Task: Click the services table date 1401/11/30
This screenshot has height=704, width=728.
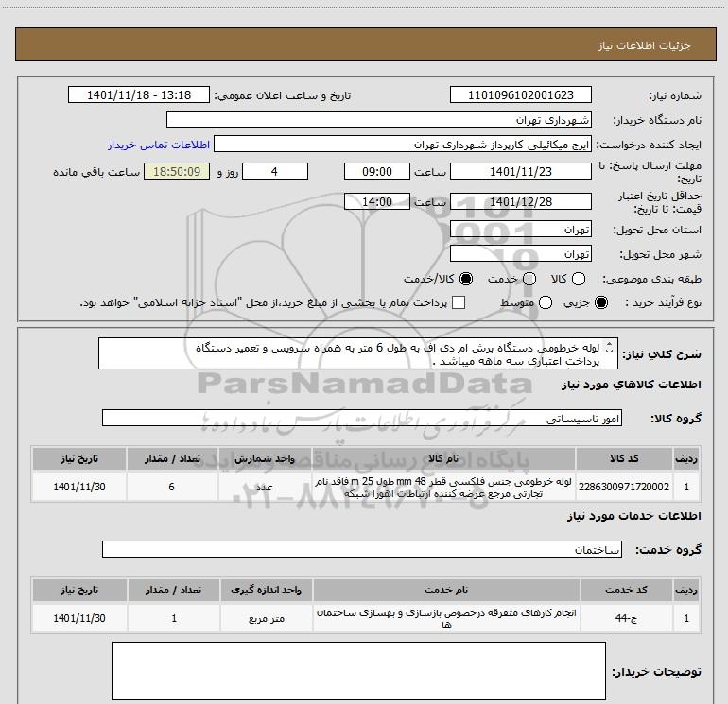Action: [79, 618]
